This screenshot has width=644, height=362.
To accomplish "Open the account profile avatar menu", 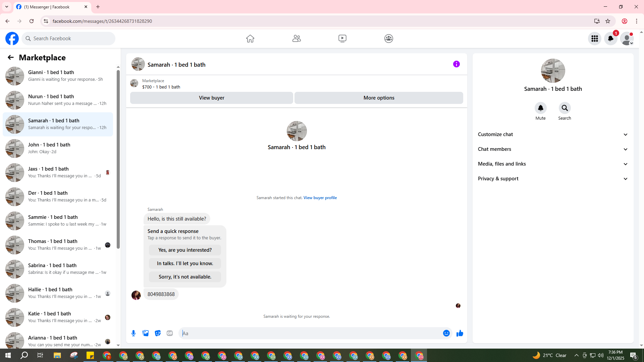I will (x=627, y=39).
